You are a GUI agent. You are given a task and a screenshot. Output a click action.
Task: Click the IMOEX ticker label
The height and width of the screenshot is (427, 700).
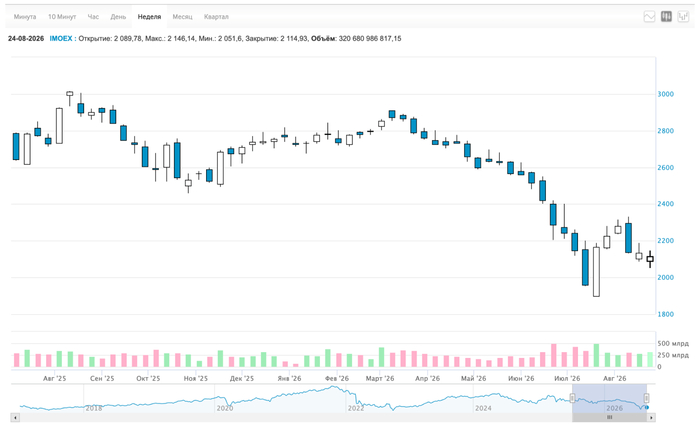point(61,39)
